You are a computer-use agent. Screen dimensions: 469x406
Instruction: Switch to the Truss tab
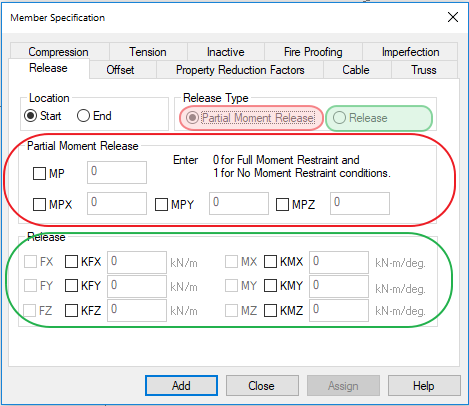(x=424, y=70)
